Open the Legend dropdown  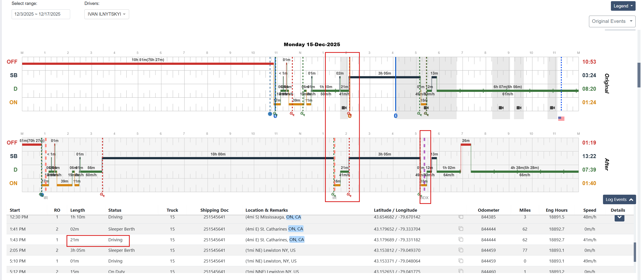(x=623, y=6)
